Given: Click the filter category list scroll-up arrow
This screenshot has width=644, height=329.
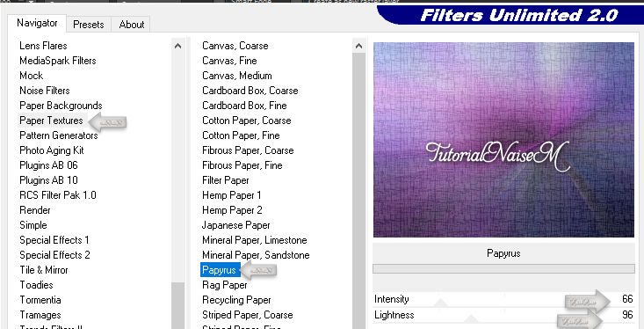Looking at the screenshot, I should [x=177, y=46].
